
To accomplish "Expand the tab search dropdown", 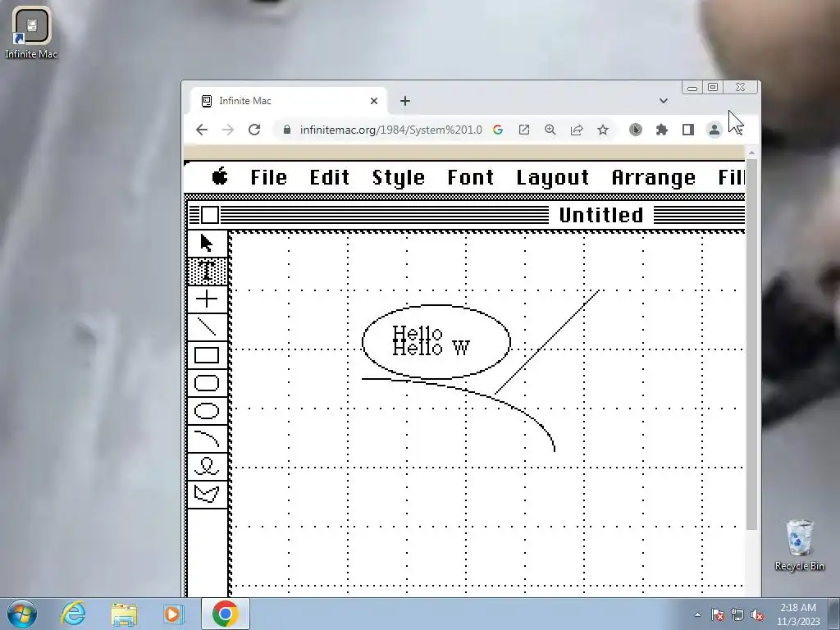I will (663, 101).
